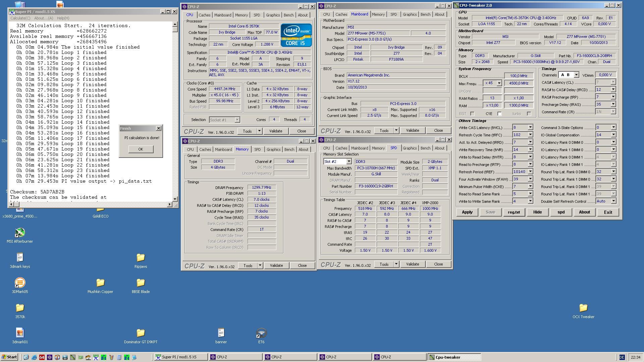Open the Write CAS Latency (tWCL) dropdown
Image resolution: width=644 pixels, height=362 pixels.
[530, 128]
